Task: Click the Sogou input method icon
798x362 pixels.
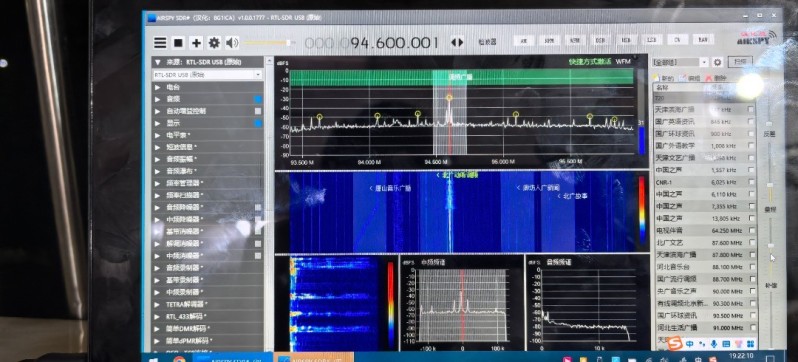Action: click(675, 344)
